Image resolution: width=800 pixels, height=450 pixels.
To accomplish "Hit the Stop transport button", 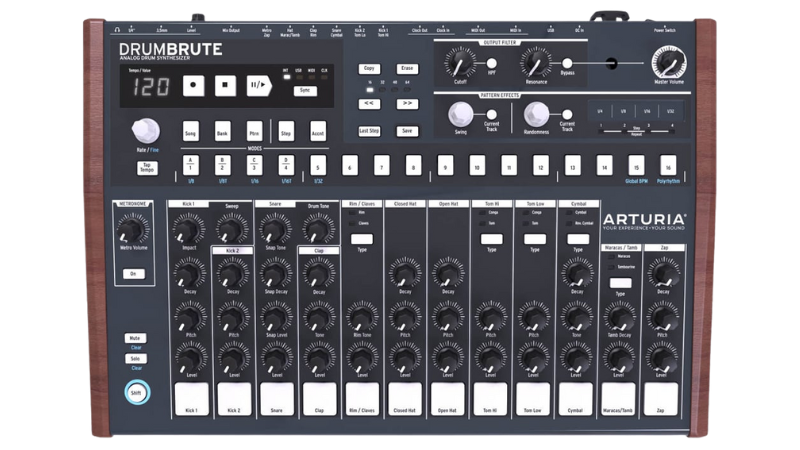I will click(x=225, y=86).
